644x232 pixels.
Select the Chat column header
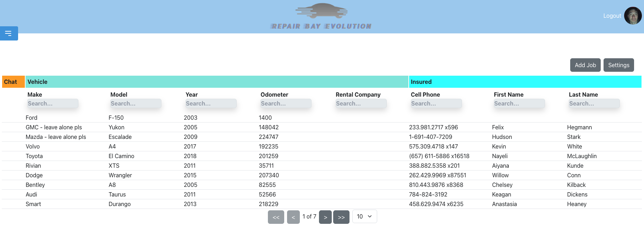click(13, 82)
